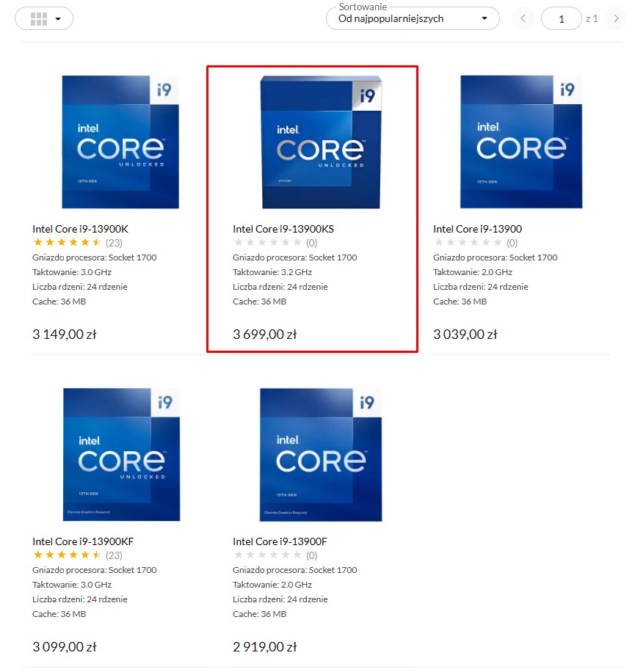Open Intel Core i9-13900K product image

point(120,142)
